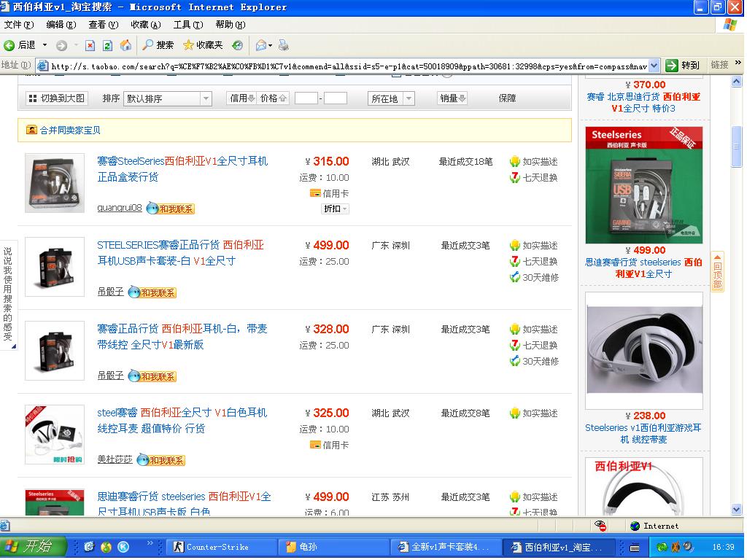Click 合并同卖家宝贝 link
The image size is (747, 560).
click(69, 130)
